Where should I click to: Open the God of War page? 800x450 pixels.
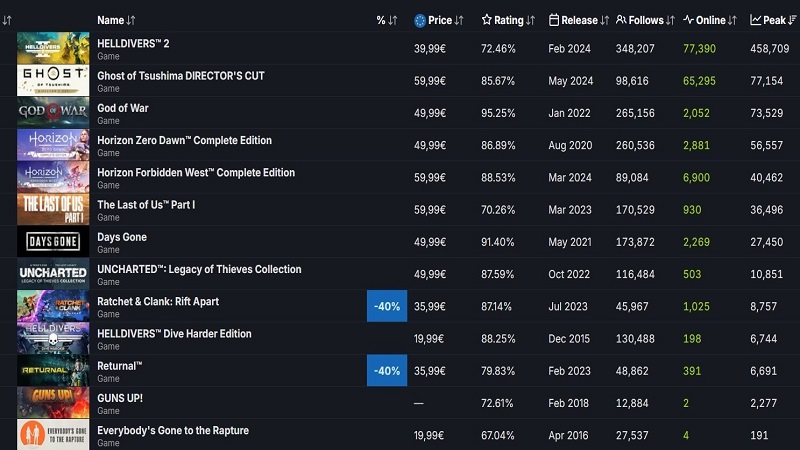pyautogui.click(x=122, y=108)
